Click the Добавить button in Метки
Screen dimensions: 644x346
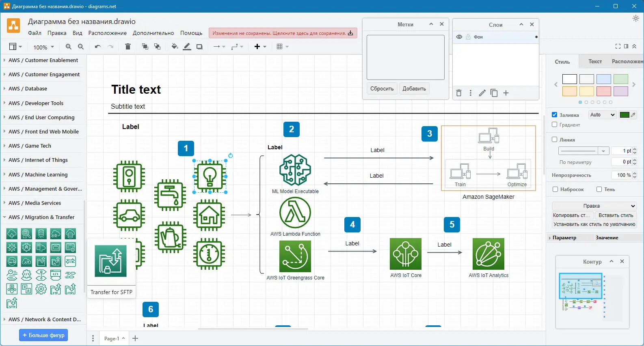414,89
